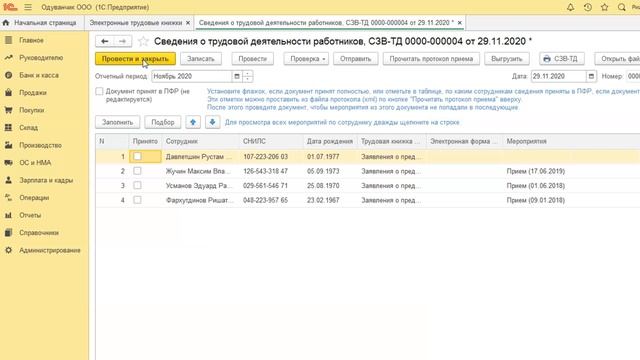640x360 pixels.
Task: Click the Мероприятия column header
Action: (x=571, y=141)
